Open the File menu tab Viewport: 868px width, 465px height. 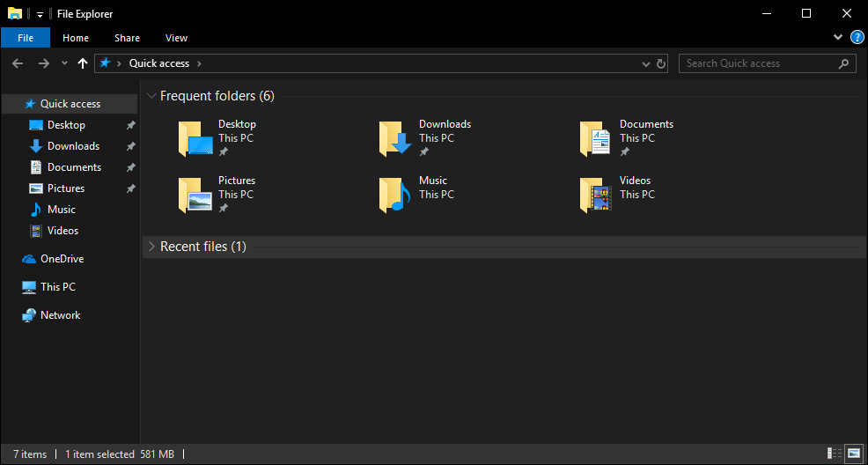(x=26, y=38)
